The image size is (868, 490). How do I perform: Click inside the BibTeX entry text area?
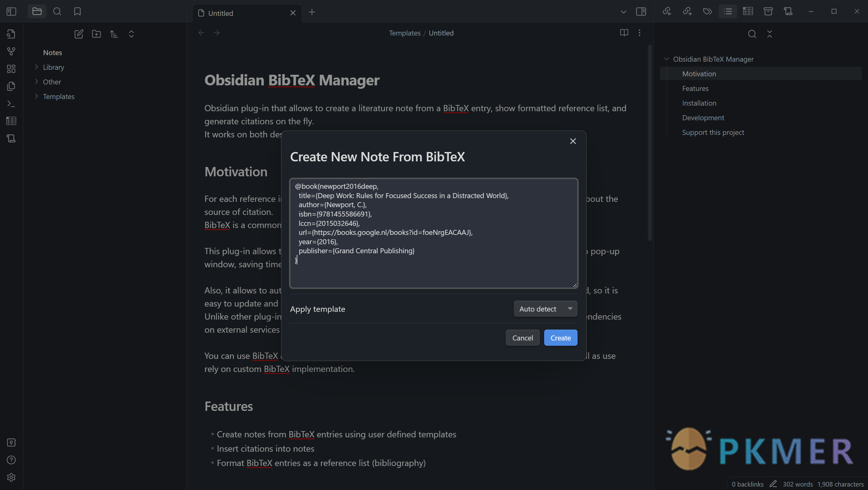click(434, 233)
